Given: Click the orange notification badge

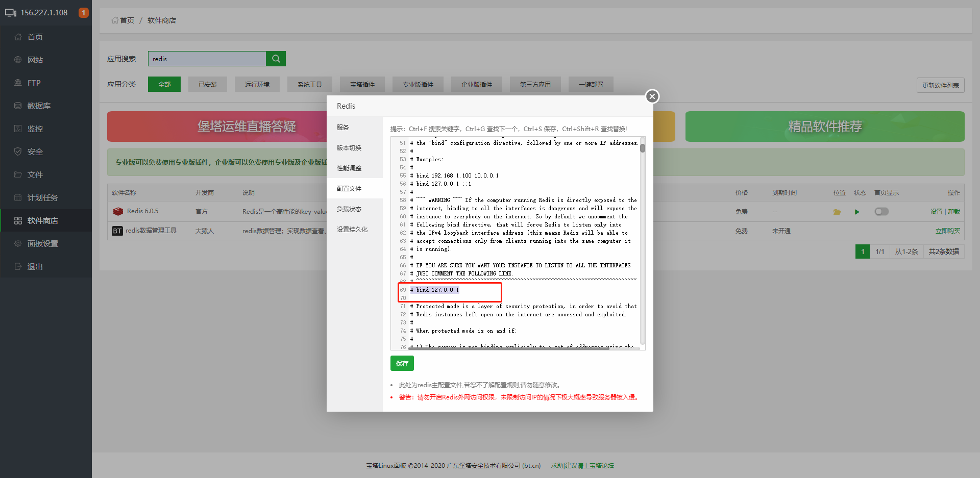Looking at the screenshot, I should (84, 12).
